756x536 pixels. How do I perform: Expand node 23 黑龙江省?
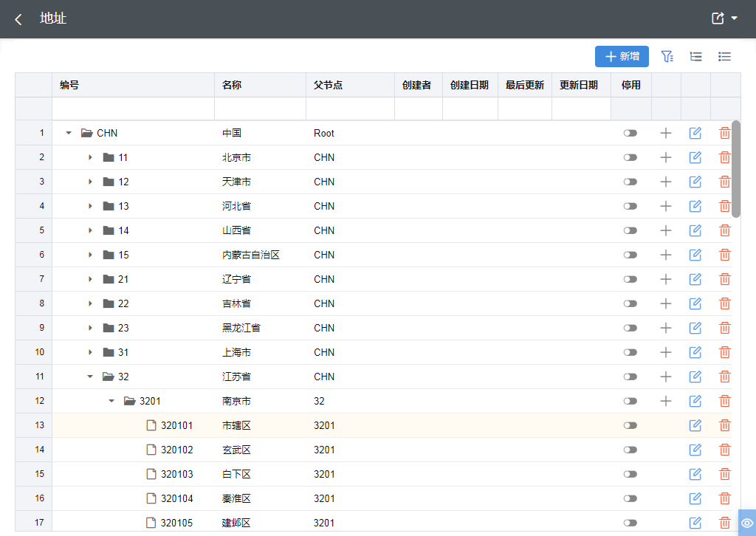90,328
